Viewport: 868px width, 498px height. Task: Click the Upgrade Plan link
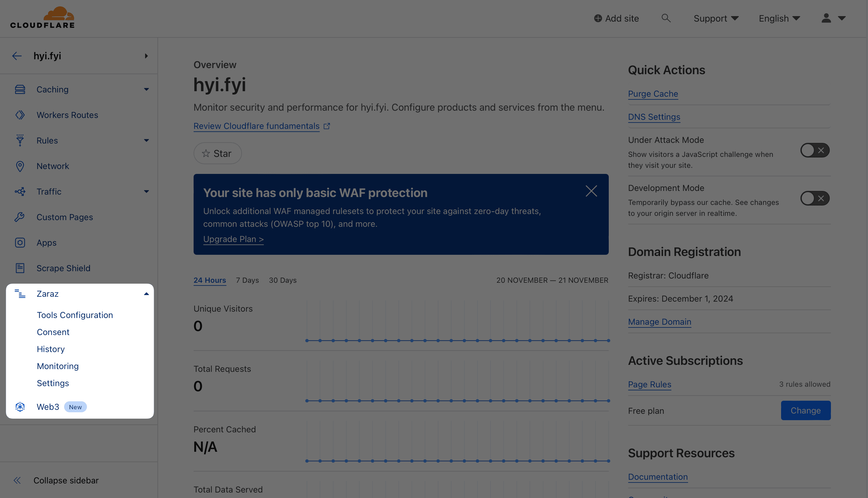click(x=233, y=239)
